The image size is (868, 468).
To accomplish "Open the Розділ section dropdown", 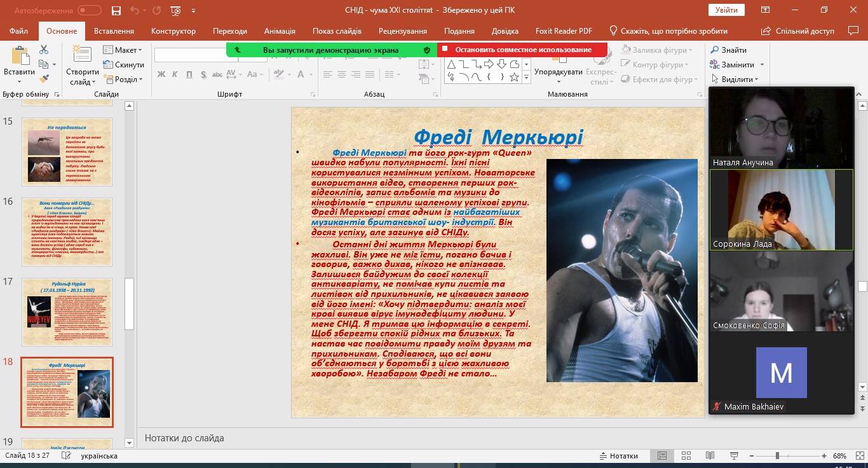I will [x=123, y=79].
